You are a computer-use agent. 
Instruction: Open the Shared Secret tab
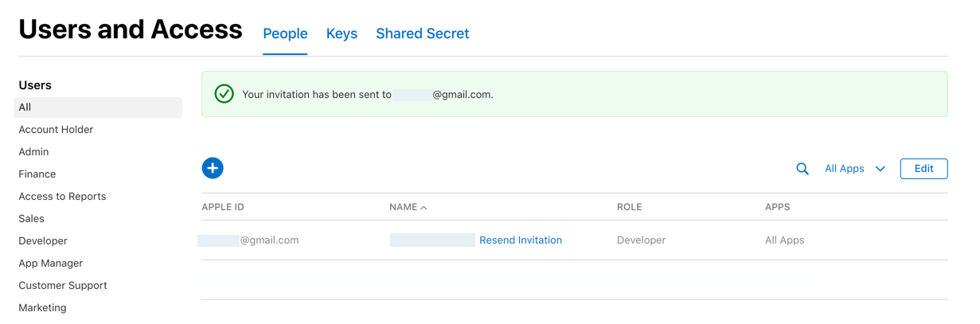click(422, 33)
